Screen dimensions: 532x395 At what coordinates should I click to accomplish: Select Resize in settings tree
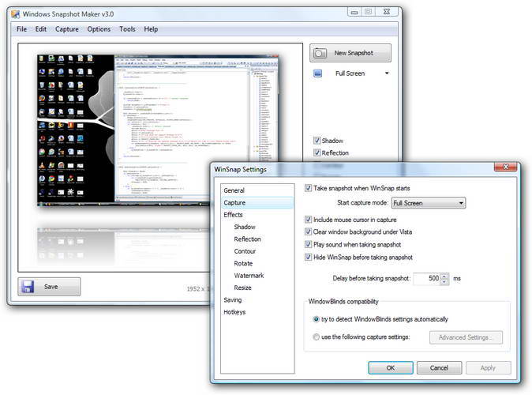(242, 288)
